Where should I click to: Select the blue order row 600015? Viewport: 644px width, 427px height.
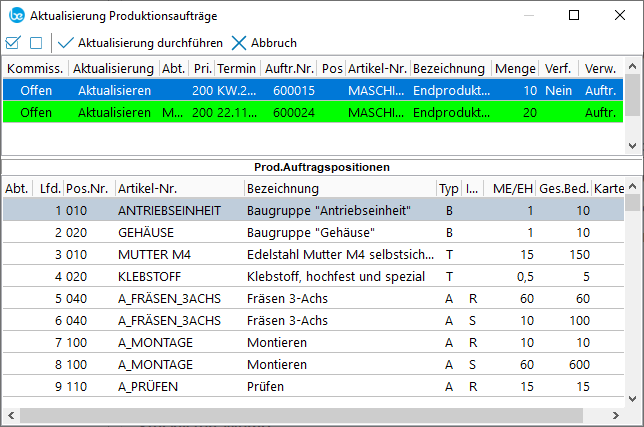pyautogui.click(x=300, y=90)
